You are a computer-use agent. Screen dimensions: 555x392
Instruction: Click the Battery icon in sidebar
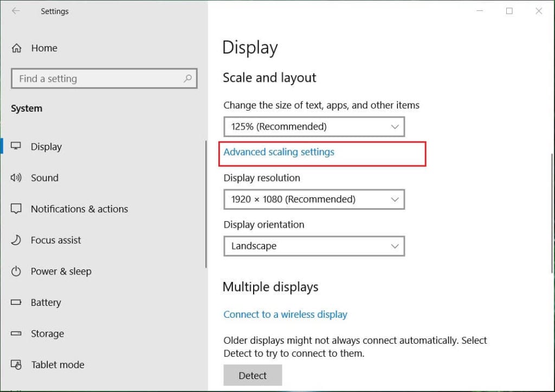tap(16, 302)
